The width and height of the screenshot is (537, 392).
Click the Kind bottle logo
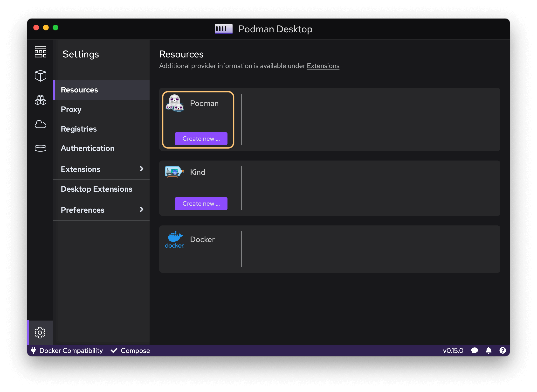point(175,172)
